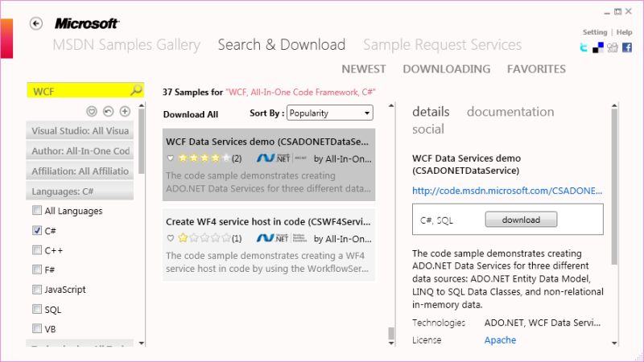644x362 pixels.
Task: Click the details pane scroll down arrow
Action: click(x=614, y=343)
